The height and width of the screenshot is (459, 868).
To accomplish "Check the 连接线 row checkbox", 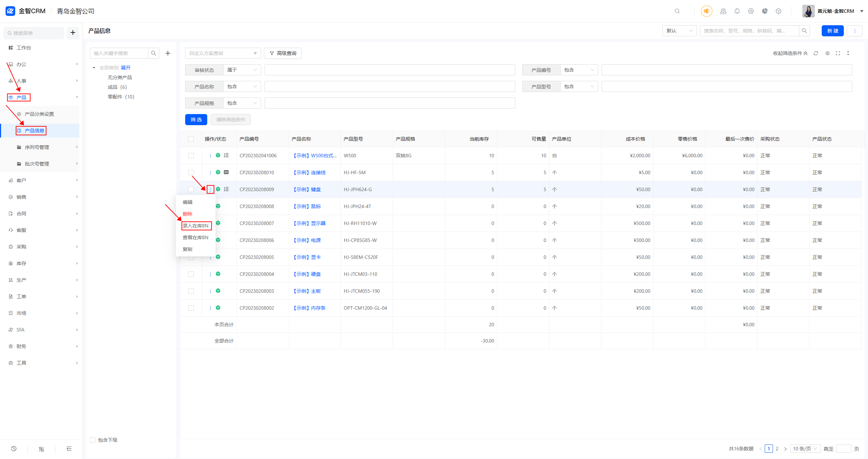I will click(x=191, y=172).
